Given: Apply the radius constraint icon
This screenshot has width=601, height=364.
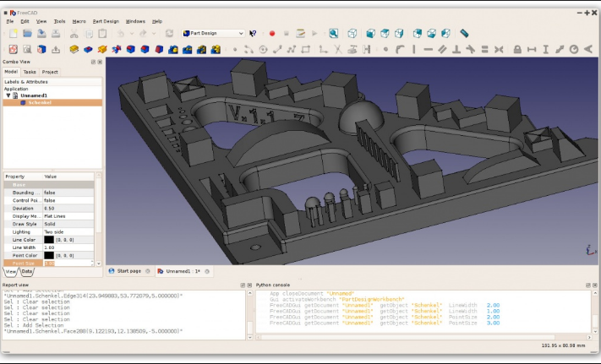Looking at the screenshot, I should (574, 49).
